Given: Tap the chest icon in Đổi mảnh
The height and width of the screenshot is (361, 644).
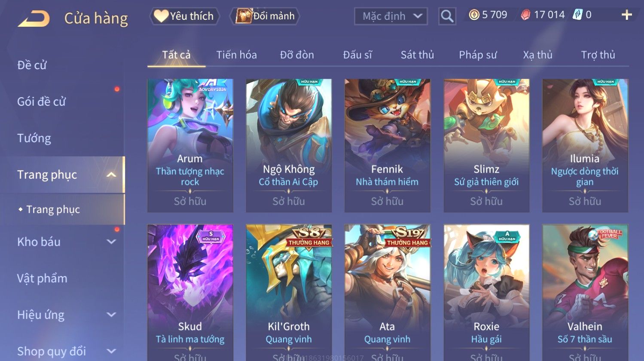Looking at the screenshot, I should [x=244, y=16].
